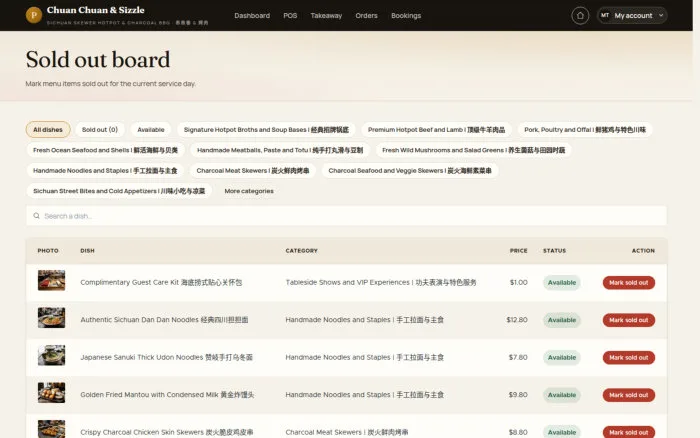
Task: Open Dan Dan Noodles photo thumbnail
Action: pos(51,318)
